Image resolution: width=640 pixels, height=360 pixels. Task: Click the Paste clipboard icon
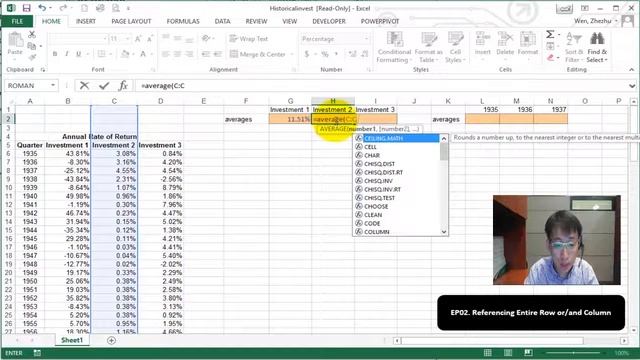tap(15, 40)
